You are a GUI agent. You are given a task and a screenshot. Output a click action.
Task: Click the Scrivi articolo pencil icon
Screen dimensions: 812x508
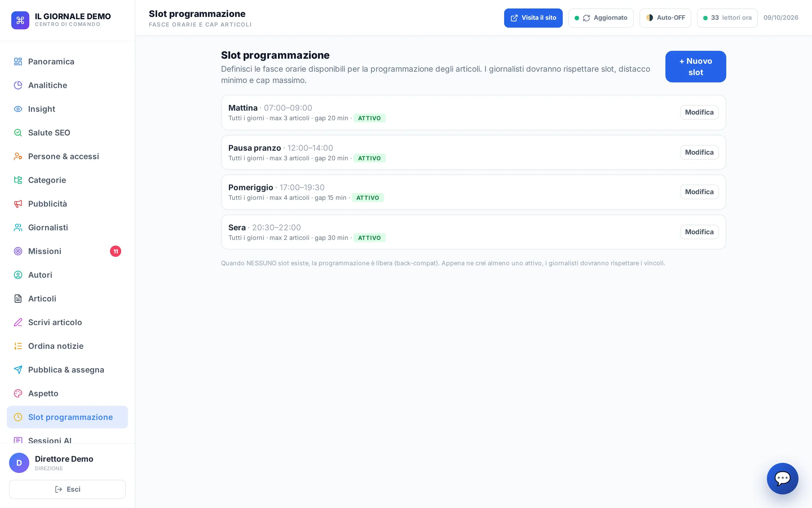(18, 322)
